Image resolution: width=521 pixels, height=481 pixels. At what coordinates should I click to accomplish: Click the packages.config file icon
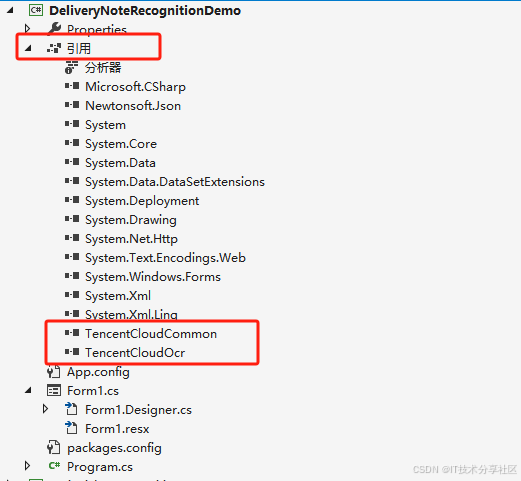54,447
